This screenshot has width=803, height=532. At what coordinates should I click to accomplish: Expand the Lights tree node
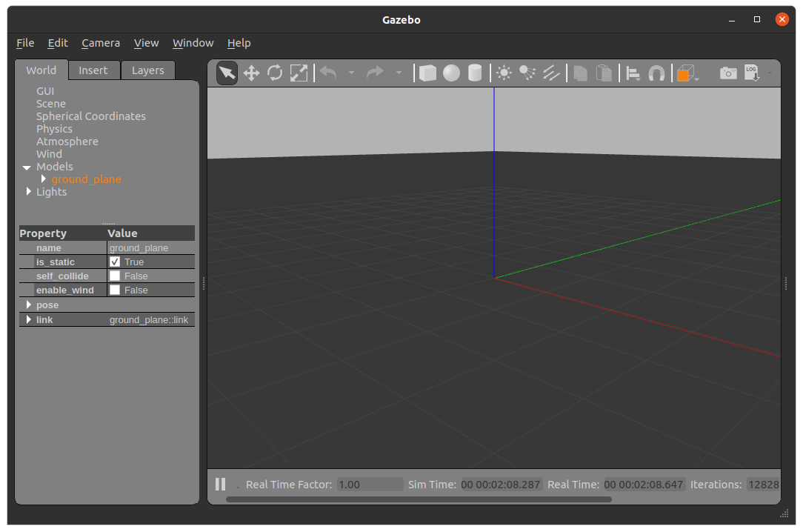point(29,191)
